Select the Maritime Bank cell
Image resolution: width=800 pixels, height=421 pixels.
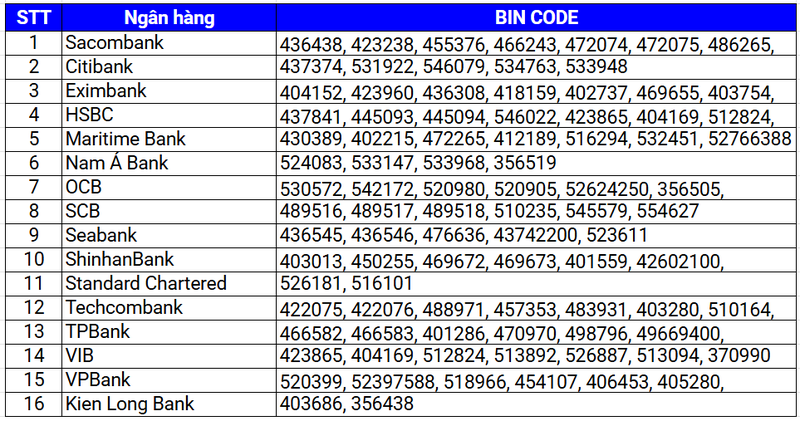tap(169, 139)
